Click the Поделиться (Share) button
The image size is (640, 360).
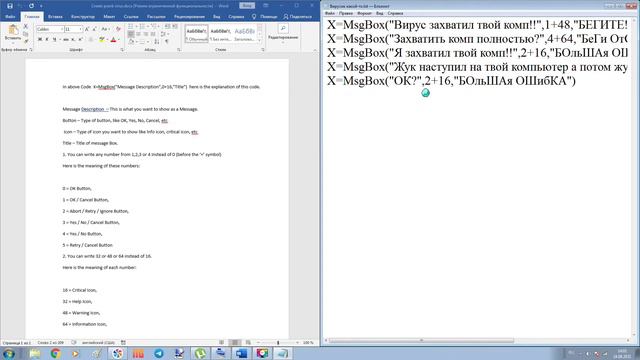click(298, 17)
